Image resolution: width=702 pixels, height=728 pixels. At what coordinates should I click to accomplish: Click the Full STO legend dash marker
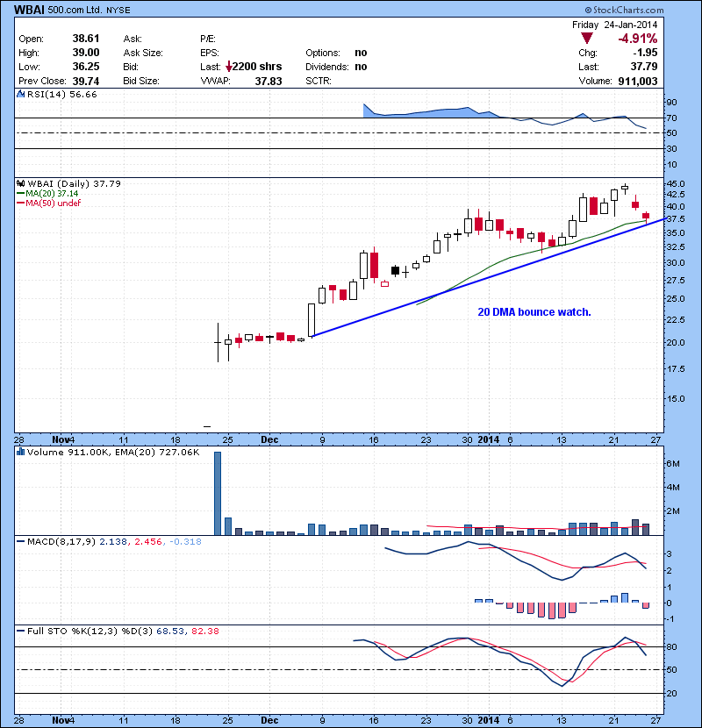coord(21,631)
